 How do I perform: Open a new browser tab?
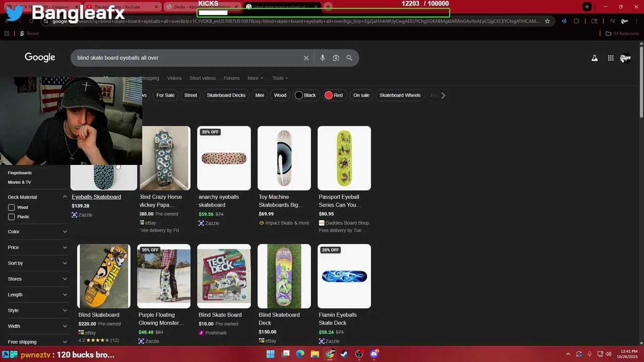[x=328, y=7]
